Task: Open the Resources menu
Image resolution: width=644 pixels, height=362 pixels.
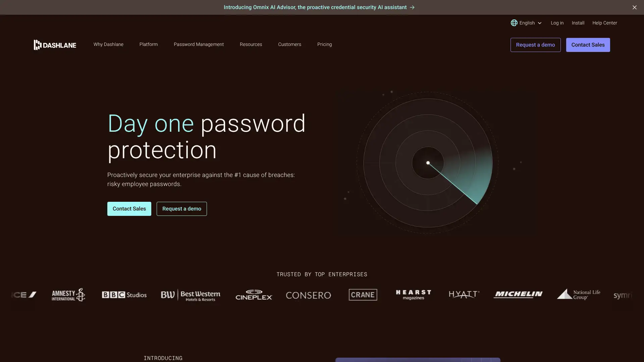Action: tap(251, 44)
